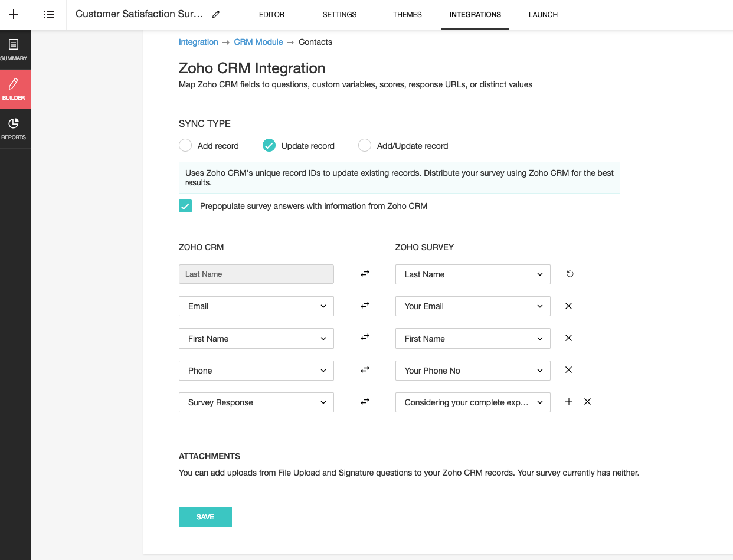
Task: Click the survey title Customer Satisfaction Sur...
Action: 139,14
